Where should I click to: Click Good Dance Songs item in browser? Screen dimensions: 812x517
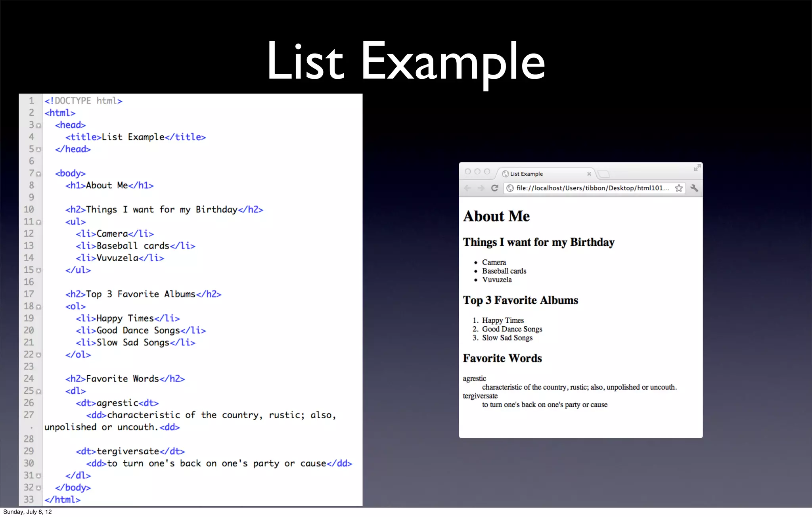512,329
